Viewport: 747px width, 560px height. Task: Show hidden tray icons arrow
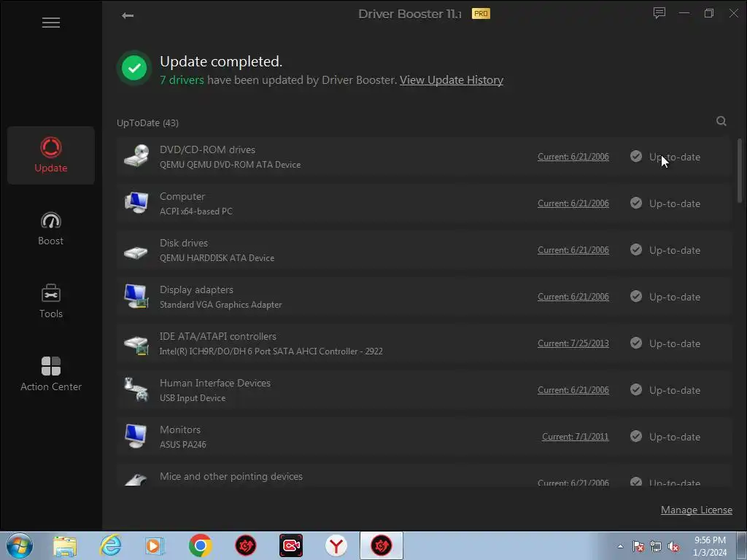620,546
